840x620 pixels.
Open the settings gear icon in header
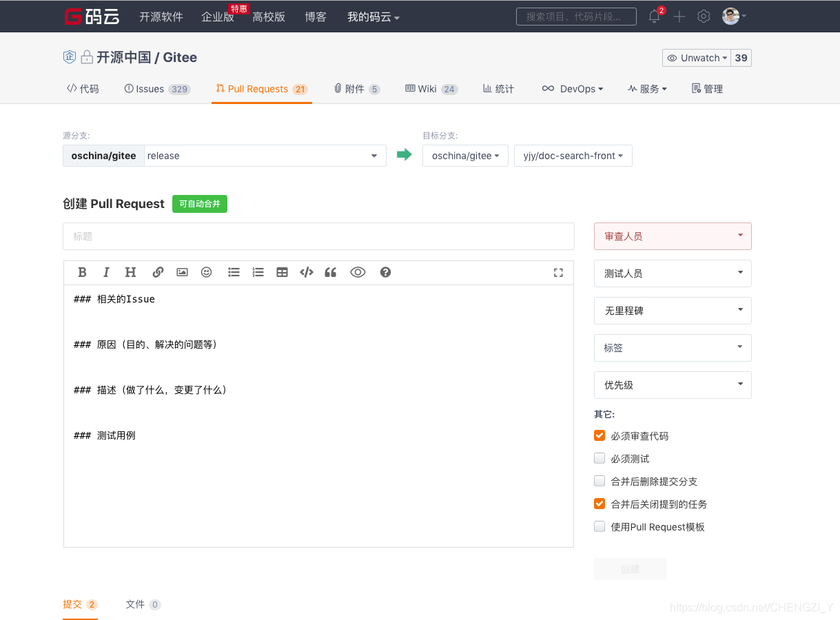704,17
